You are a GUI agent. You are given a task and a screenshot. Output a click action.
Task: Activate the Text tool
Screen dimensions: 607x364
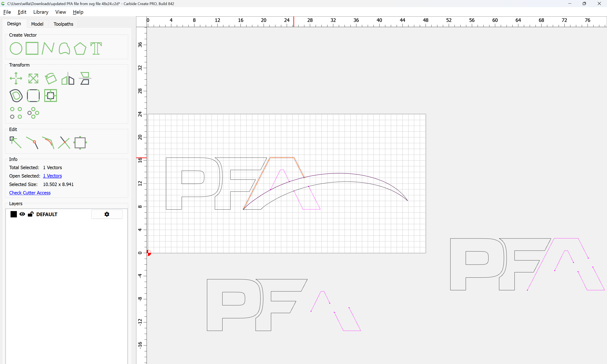point(96,48)
